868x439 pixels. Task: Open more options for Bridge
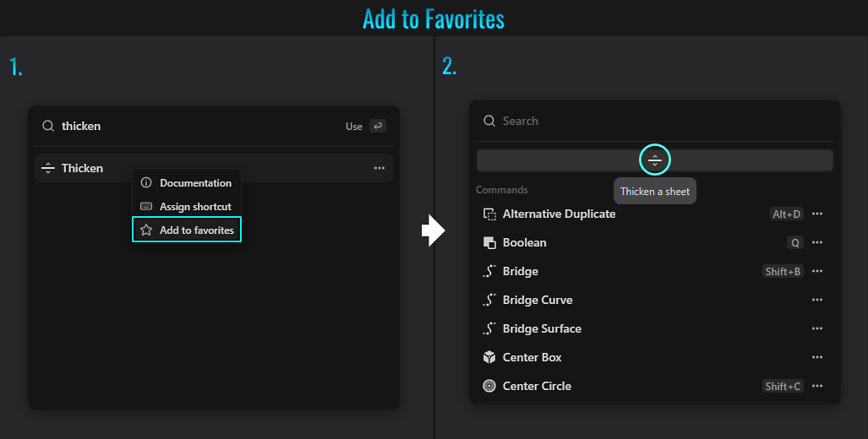click(817, 272)
